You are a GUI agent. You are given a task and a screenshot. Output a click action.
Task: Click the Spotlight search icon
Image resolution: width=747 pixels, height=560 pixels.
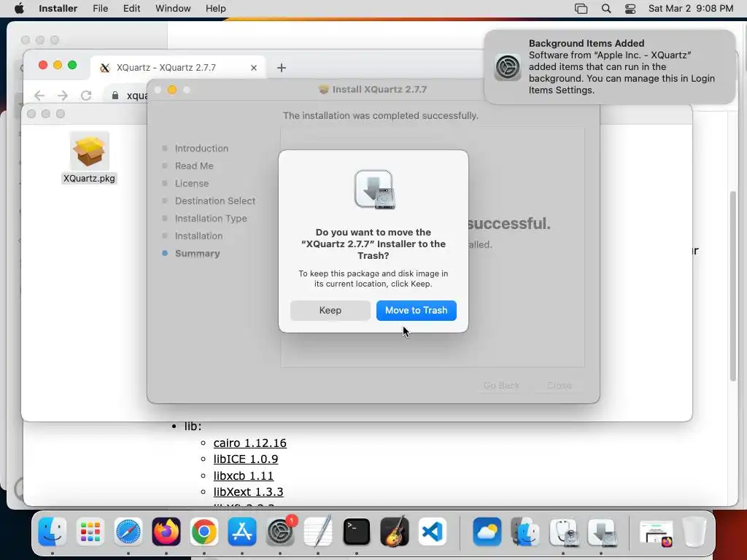click(606, 9)
